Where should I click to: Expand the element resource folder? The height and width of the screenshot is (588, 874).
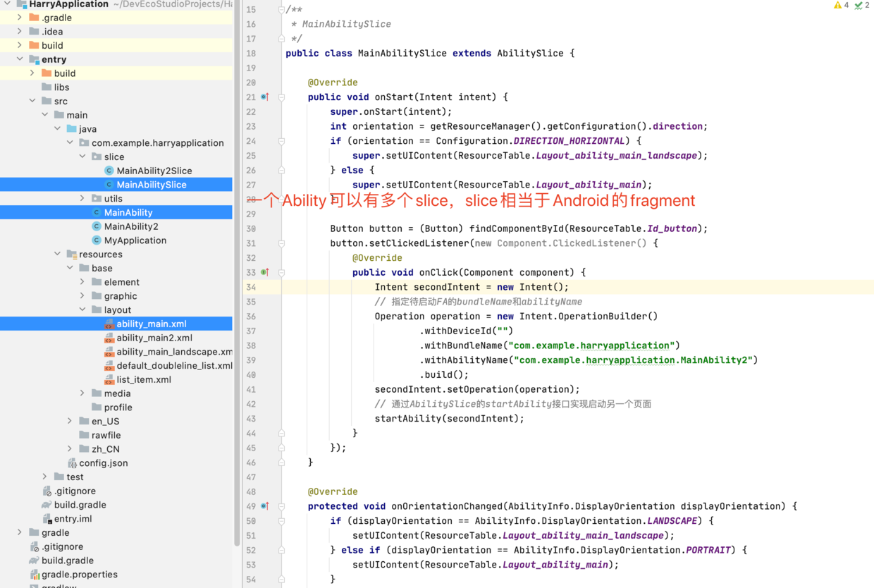click(x=82, y=282)
